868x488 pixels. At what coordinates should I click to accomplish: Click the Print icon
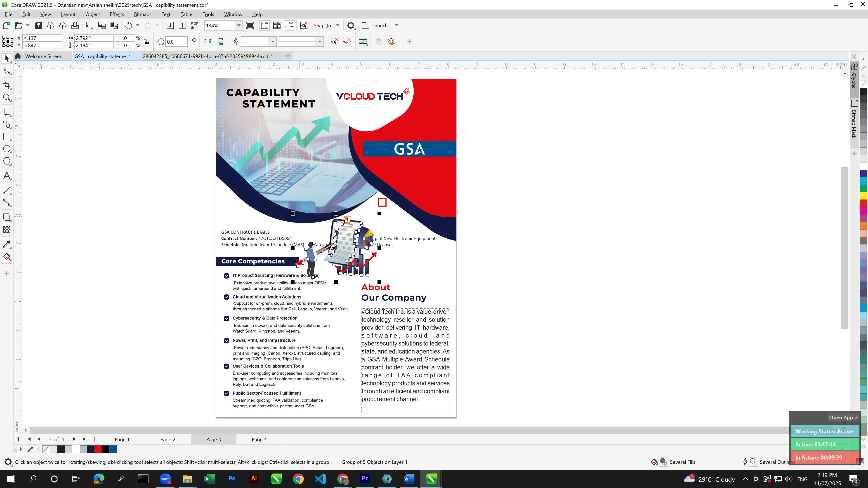pos(75,25)
